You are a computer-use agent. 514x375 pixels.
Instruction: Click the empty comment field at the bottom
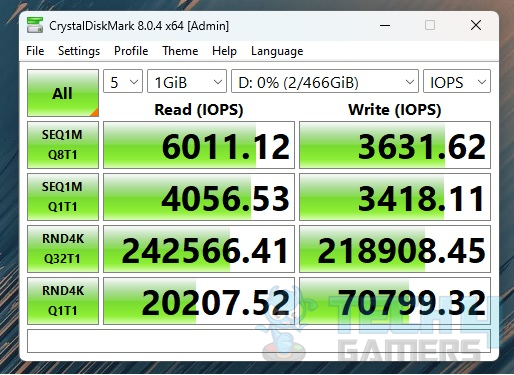coord(259,341)
